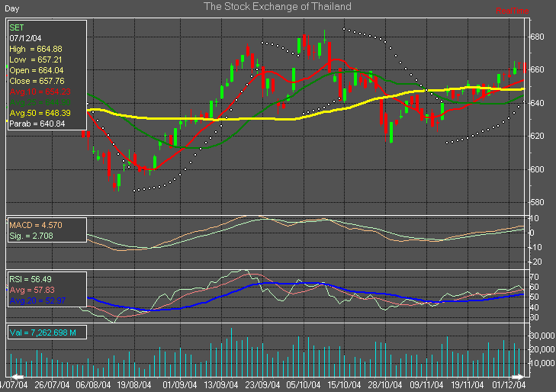This screenshot has width=556, height=392.
Task: Click 'Val = 7,262.698 M' volume value
Action: click(x=43, y=333)
